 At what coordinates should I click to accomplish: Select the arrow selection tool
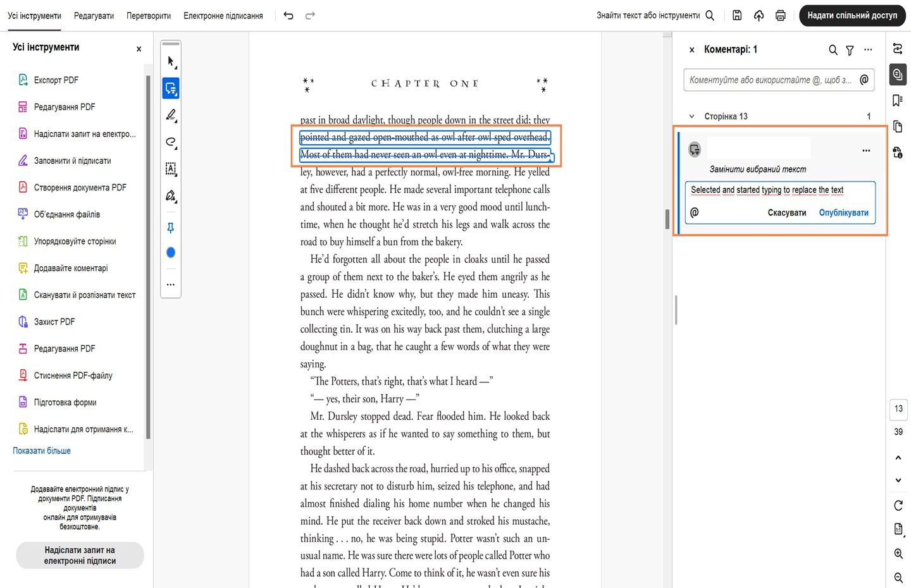pos(171,61)
